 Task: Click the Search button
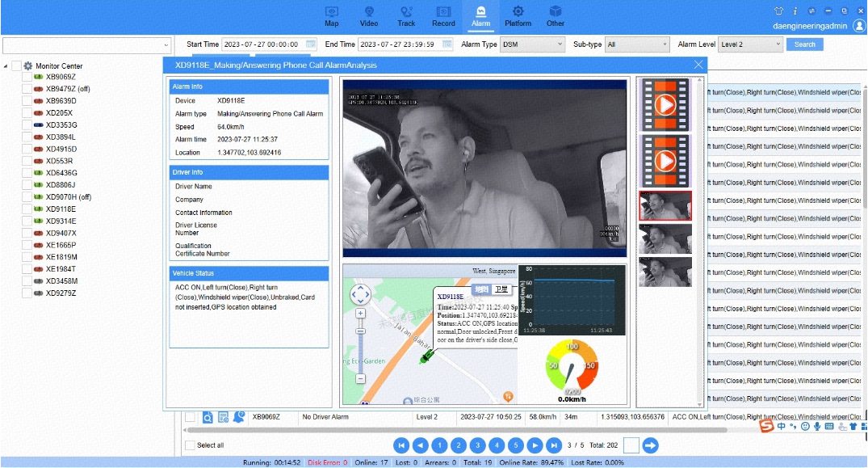(x=805, y=44)
